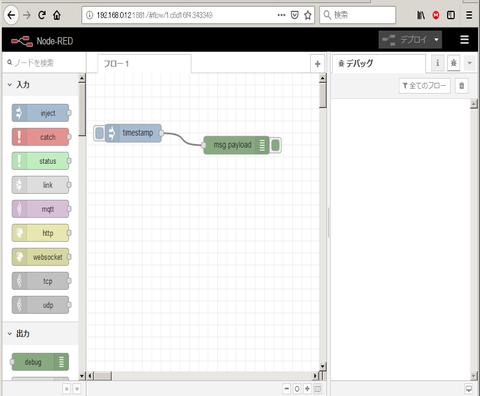The image size is (480, 396).
Task: Click the red extension icon in browser toolbar
Action: tap(436, 15)
